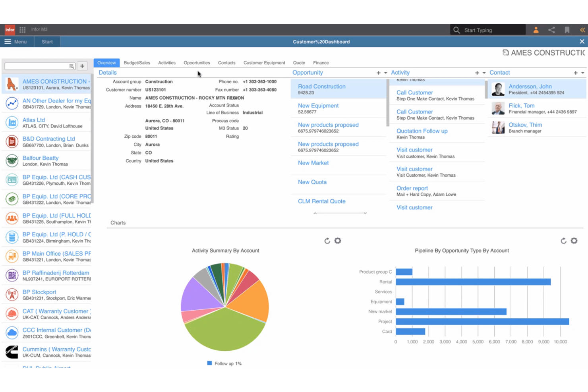This screenshot has height=392, width=588.
Task: Click the AN Other Dealer chart icon
Action: coord(12,103)
